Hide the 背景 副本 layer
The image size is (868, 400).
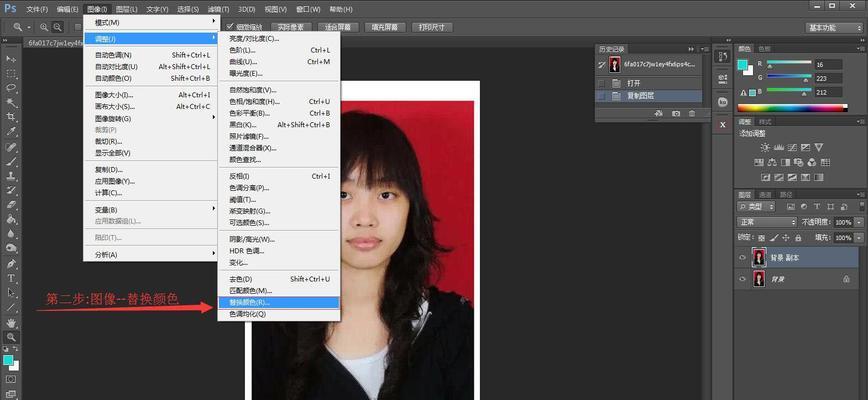coord(742,258)
